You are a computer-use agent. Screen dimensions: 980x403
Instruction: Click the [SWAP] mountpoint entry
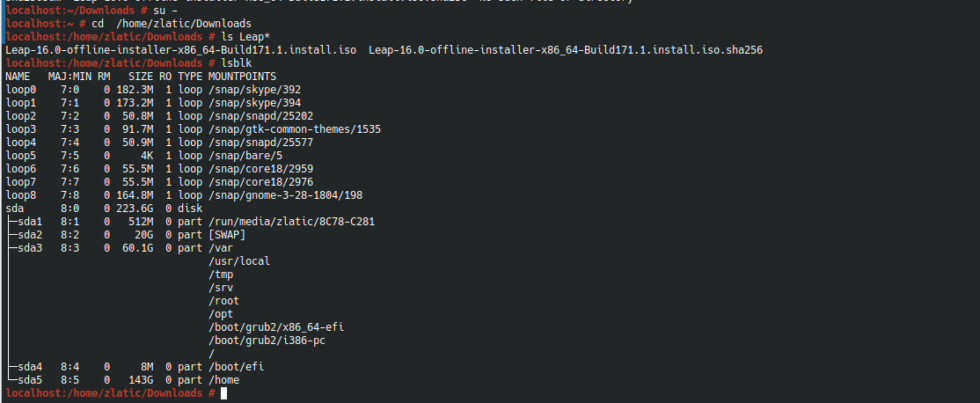[227, 235]
